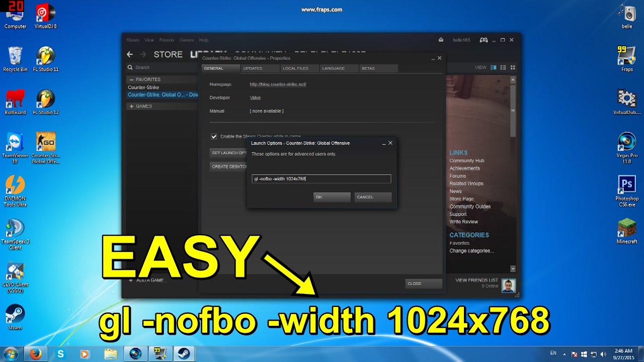Switch to the LANGUAGE tab
Screen dimensions: 644x362
coord(339,68)
